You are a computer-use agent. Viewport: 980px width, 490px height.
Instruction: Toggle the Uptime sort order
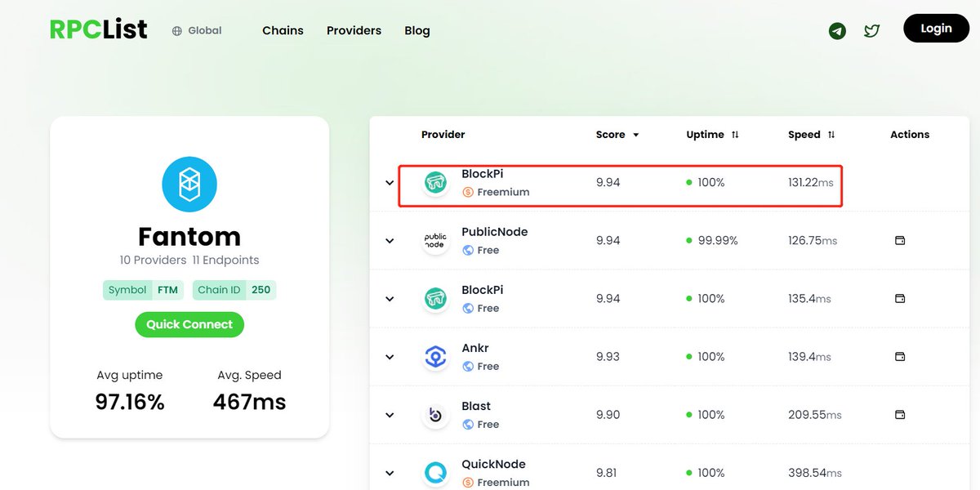tap(736, 134)
